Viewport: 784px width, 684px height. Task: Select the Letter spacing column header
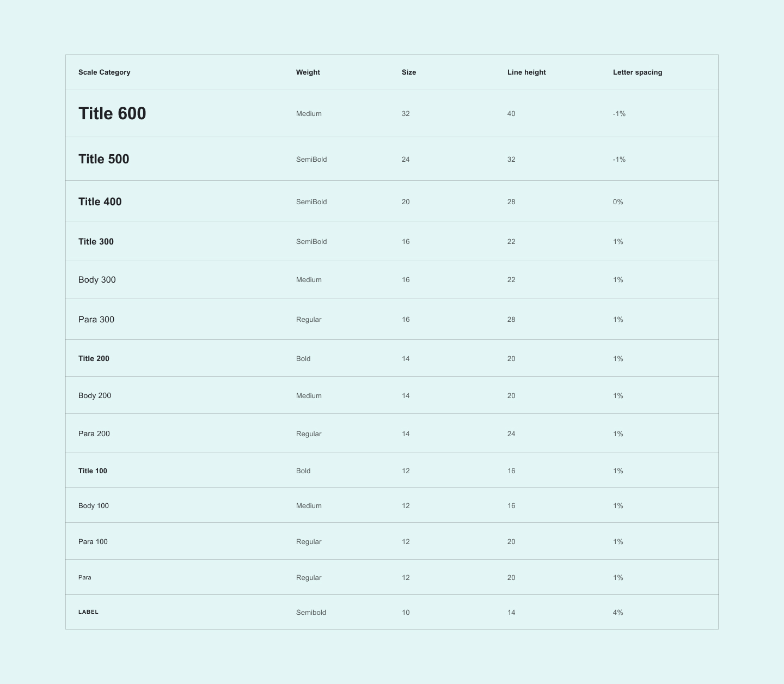point(637,72)
